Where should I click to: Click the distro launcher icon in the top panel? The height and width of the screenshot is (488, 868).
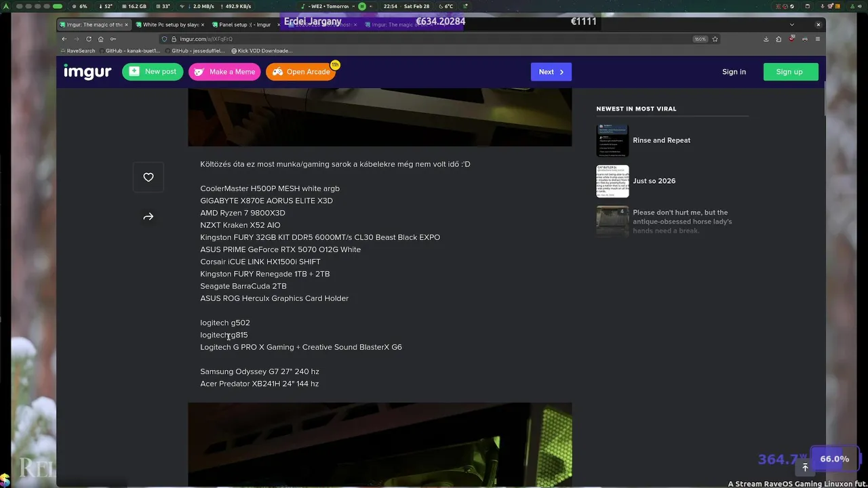[x=6, y=6]
